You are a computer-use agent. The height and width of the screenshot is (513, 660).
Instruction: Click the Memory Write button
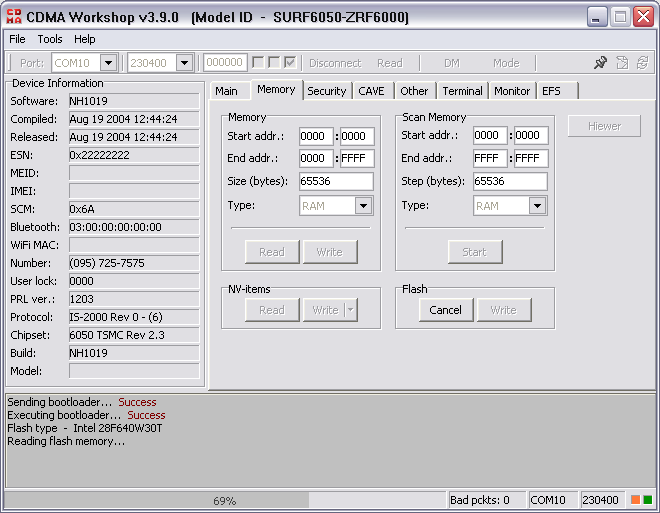click(330, 252)
